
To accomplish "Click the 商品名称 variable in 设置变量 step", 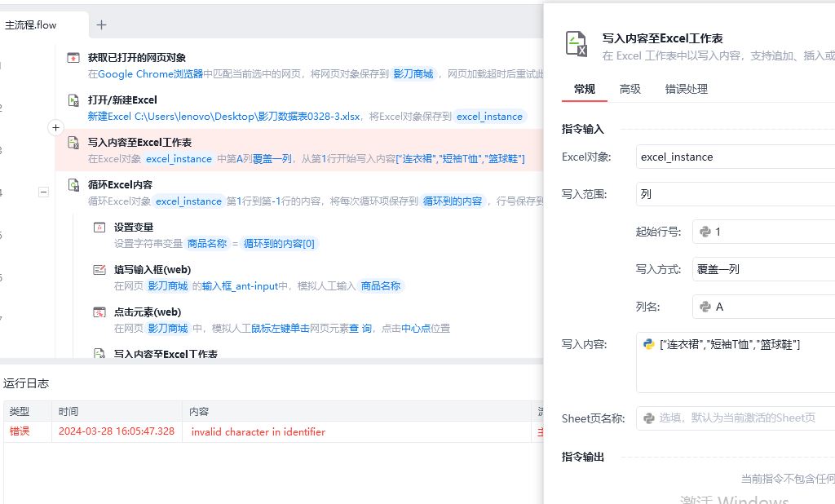I will point(207,244).
